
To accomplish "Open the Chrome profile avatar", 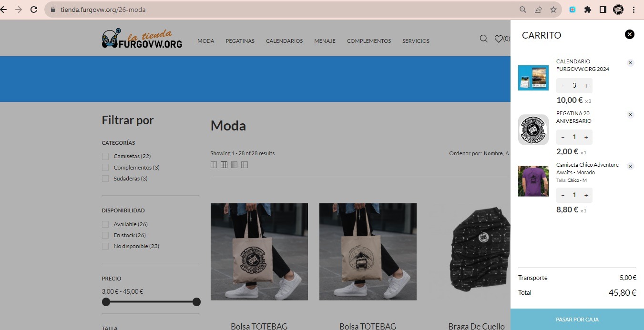I will point(618,10).
